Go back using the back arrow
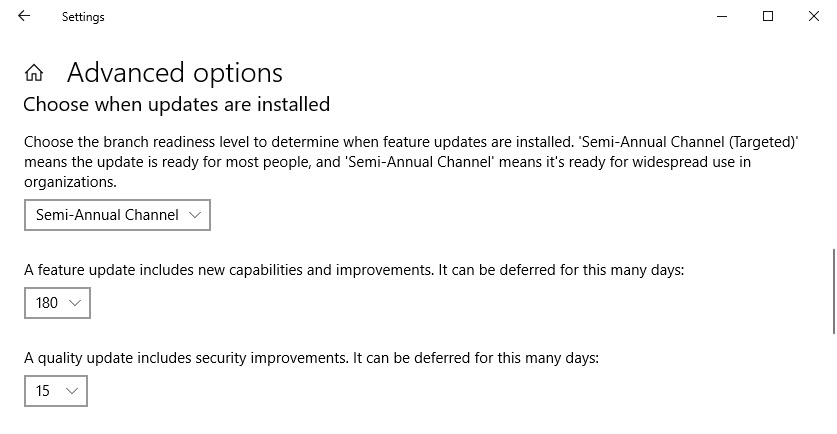 pyautogui.click(x=24, y=17)
